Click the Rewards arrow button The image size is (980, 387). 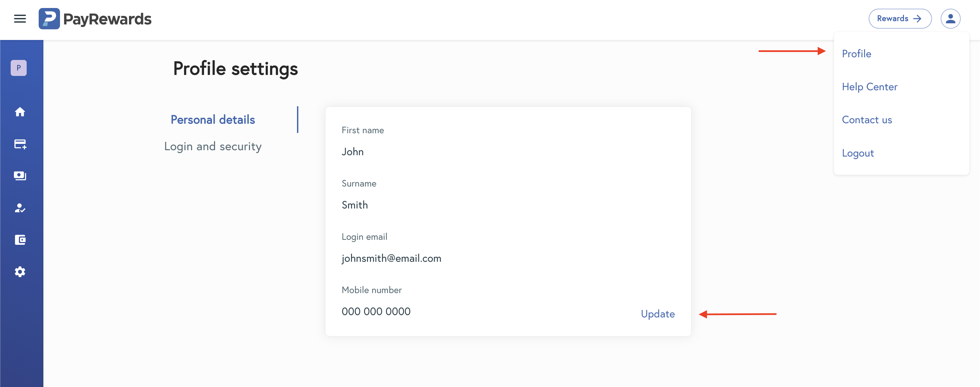tap(899, 19)
